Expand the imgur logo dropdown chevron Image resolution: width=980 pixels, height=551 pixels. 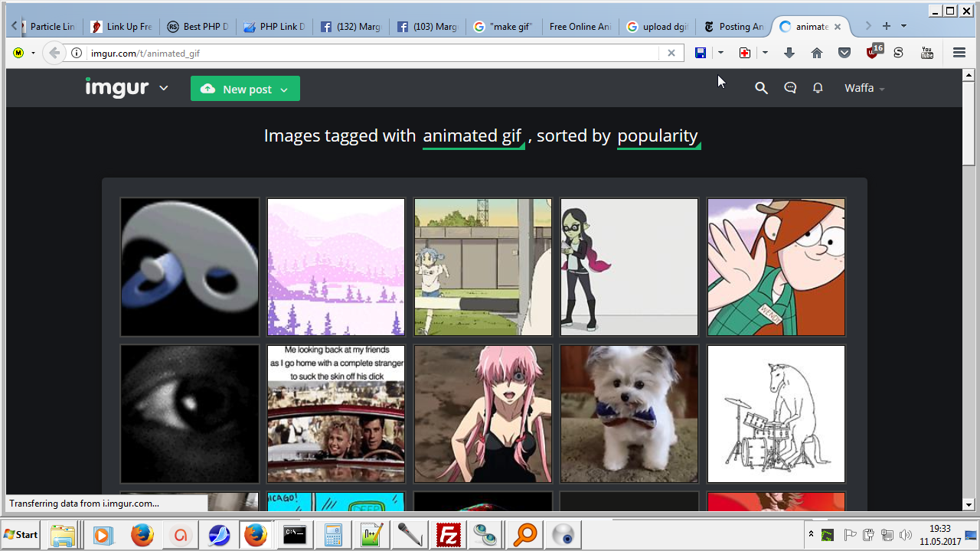click(164, 89)
